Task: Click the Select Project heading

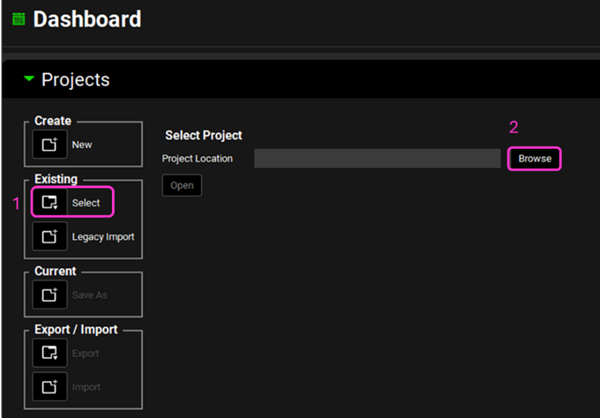Action: 203,135
